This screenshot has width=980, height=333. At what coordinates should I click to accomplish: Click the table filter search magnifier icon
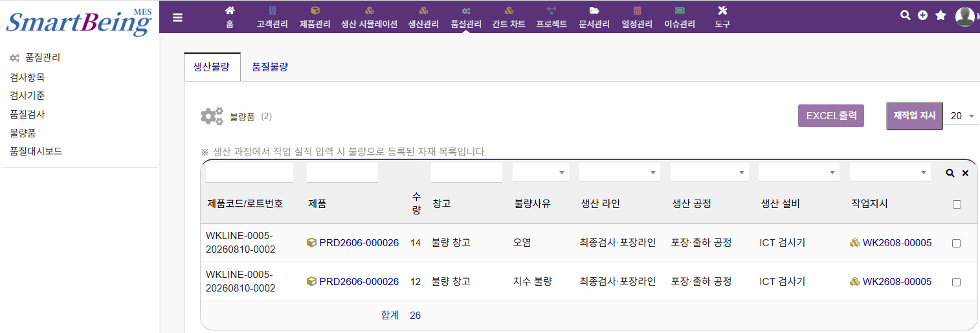click(950, 173)
